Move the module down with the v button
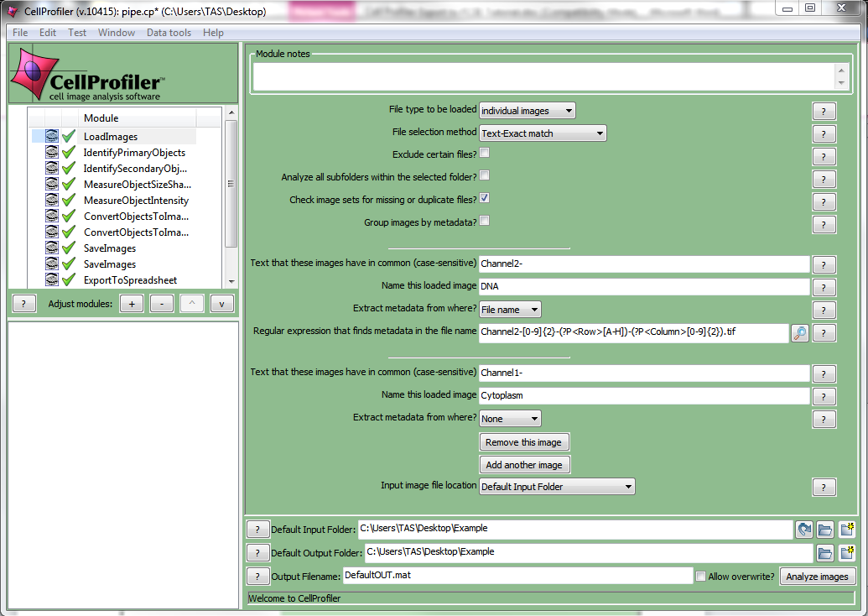The width and height of the screenshot is (868, 616). [x=221, y=304]
